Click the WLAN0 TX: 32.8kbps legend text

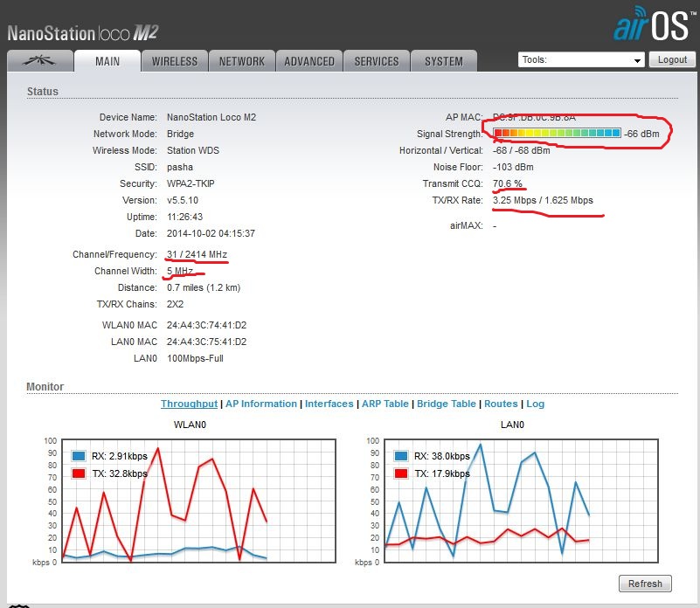(120, 473)
